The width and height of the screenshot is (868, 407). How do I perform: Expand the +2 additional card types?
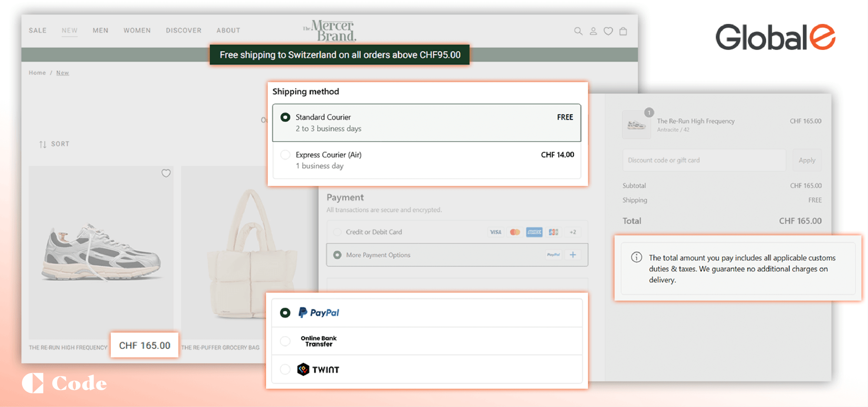[572, 232]
